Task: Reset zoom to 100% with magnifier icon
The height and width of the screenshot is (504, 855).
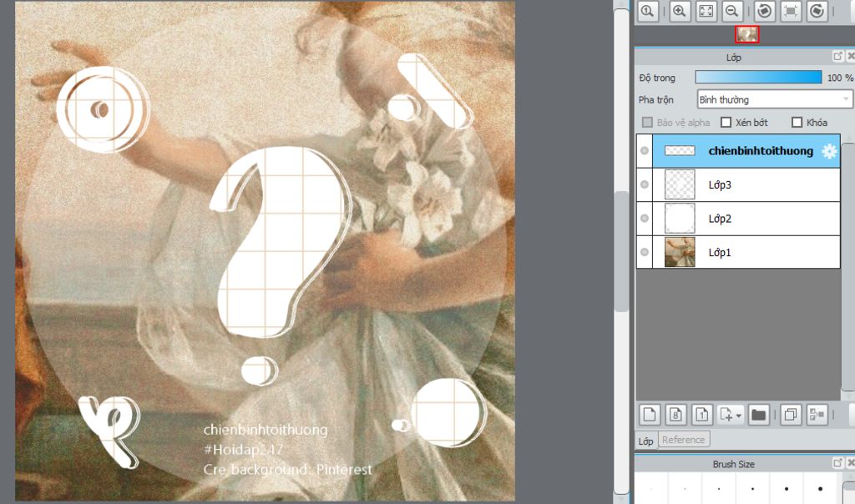Action: [648, 12]
